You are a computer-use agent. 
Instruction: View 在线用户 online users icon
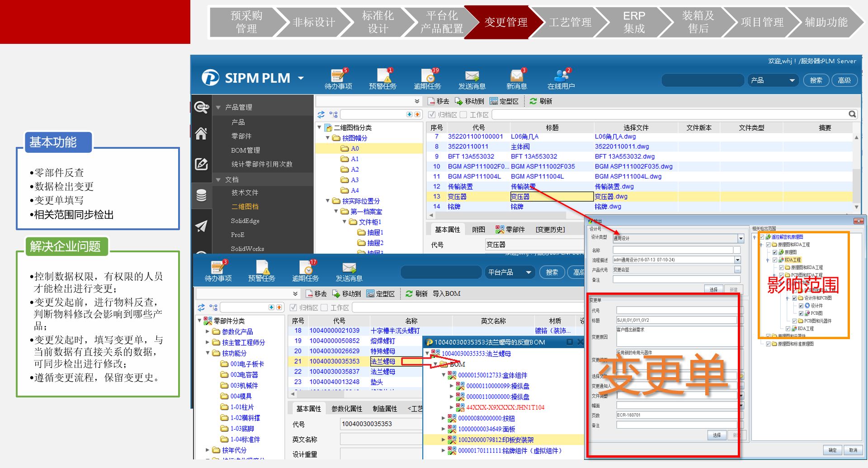(561, 77)
